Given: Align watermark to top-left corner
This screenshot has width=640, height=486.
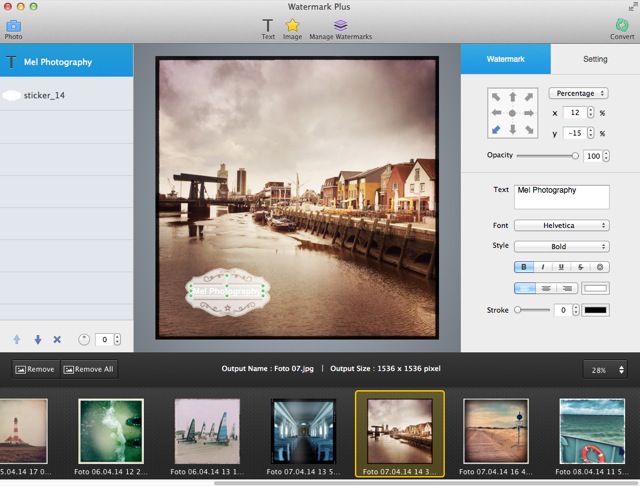Looking at the screenshot, I should tap(496, 97).
